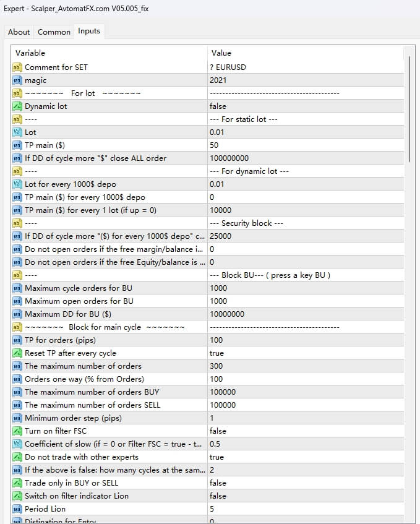Image resolution: width=420 pixels, height=524 pixels.
Task: Switch to the Common tab
Action: point(54,32)
